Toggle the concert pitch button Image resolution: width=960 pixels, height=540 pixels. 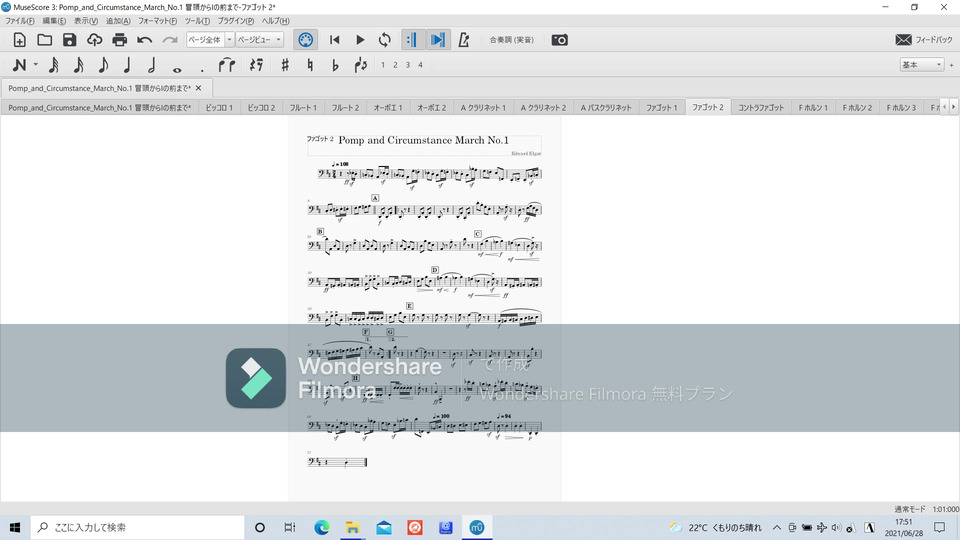tap(511, 40)
